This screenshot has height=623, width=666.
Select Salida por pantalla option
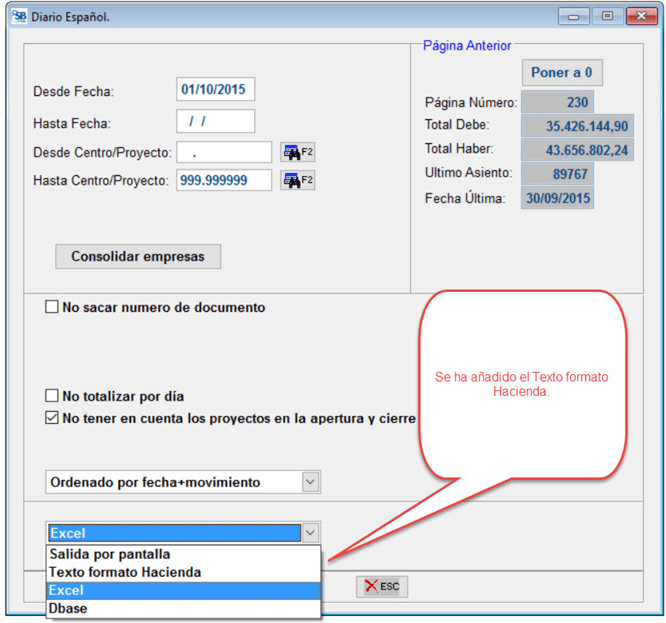(110, 554)
